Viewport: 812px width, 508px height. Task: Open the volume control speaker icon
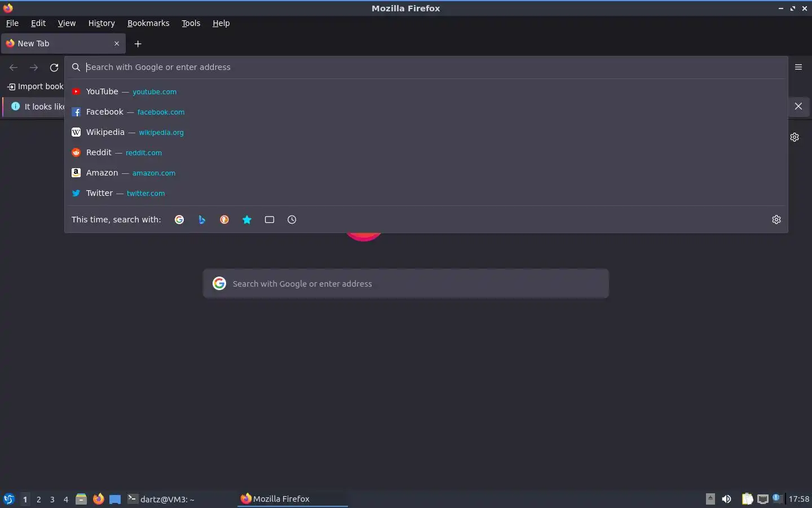point(726,499)
